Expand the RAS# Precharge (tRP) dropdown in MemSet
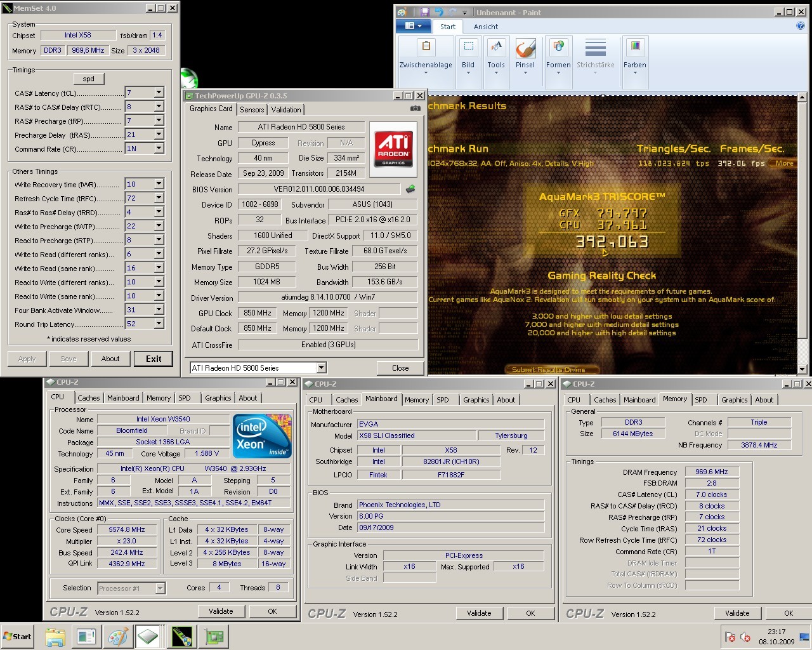 point(159,121)
